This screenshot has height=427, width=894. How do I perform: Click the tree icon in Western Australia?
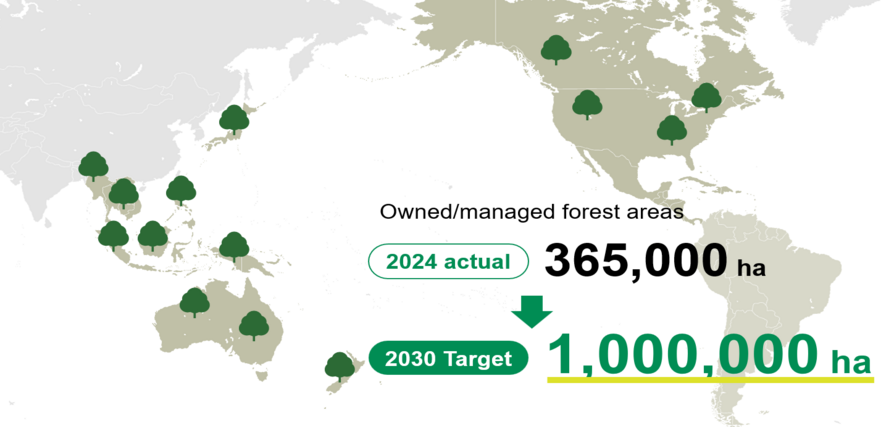[x=194, y=302]
